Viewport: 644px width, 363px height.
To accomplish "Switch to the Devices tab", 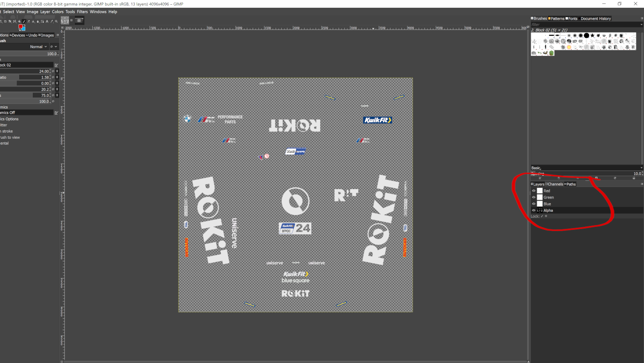I will coord(17,35).
